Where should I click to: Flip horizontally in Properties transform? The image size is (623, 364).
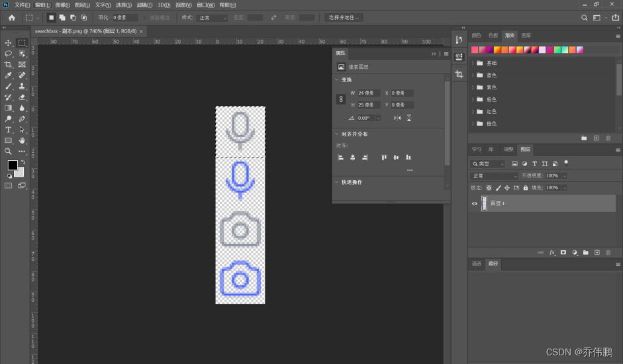tap(397, 118)
